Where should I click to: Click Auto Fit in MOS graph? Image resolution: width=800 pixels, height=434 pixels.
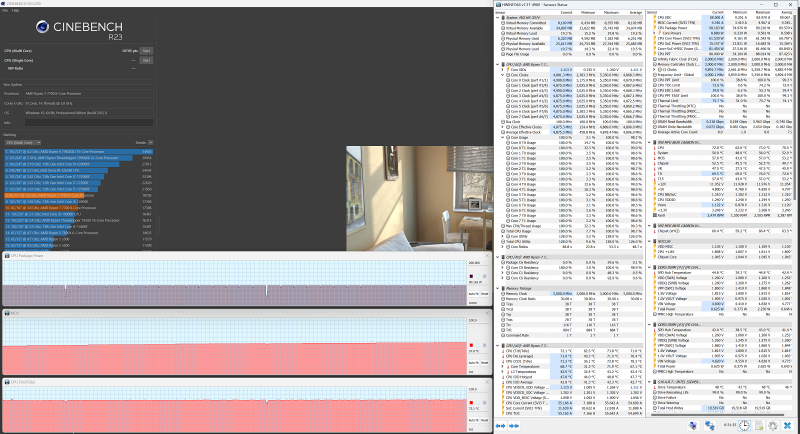(473, 363)
